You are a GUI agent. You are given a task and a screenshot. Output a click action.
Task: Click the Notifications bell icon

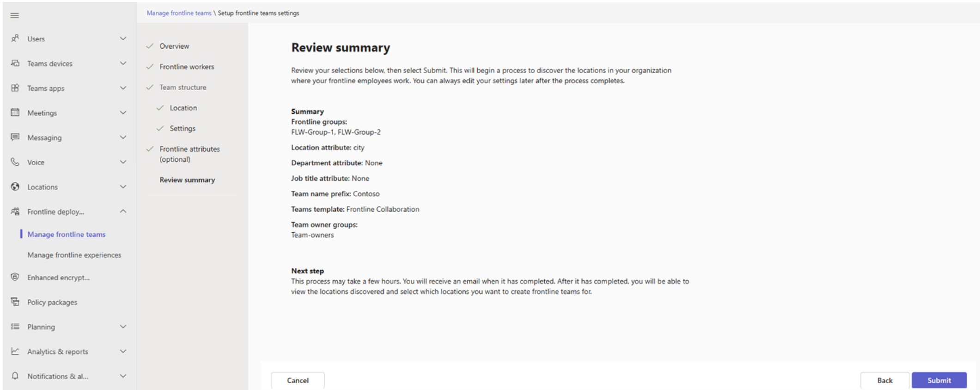(15, 376)
